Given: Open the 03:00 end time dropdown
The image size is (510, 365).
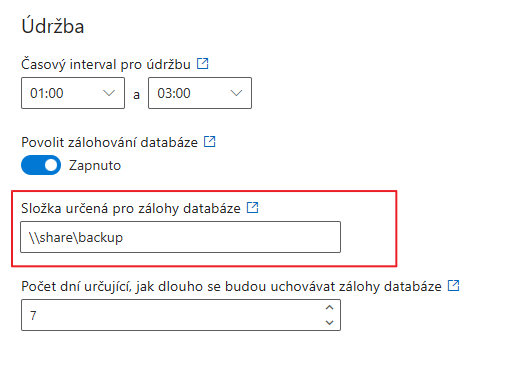Looking at the screenshot, I should coord(200,93).
